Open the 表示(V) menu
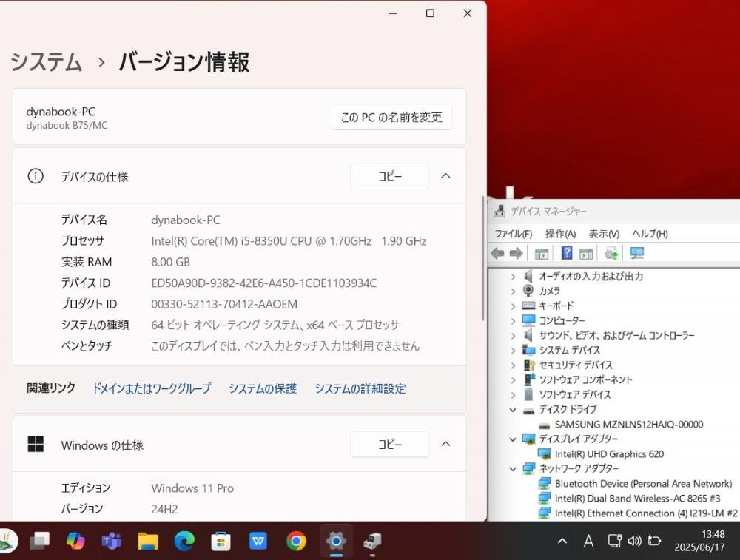This screenshot has width=740, height=560. tap(604, 234)
